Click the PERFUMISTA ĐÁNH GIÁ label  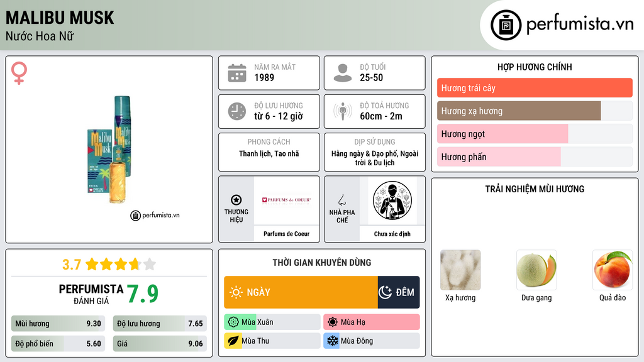click(x=91, y=294)
